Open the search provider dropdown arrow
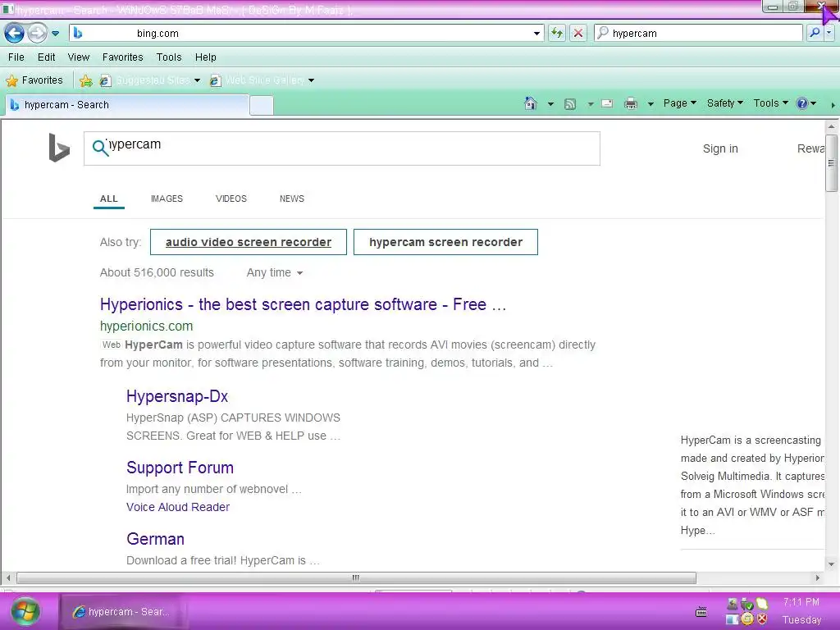Screen dimensions: 840x630 [829, 33]
